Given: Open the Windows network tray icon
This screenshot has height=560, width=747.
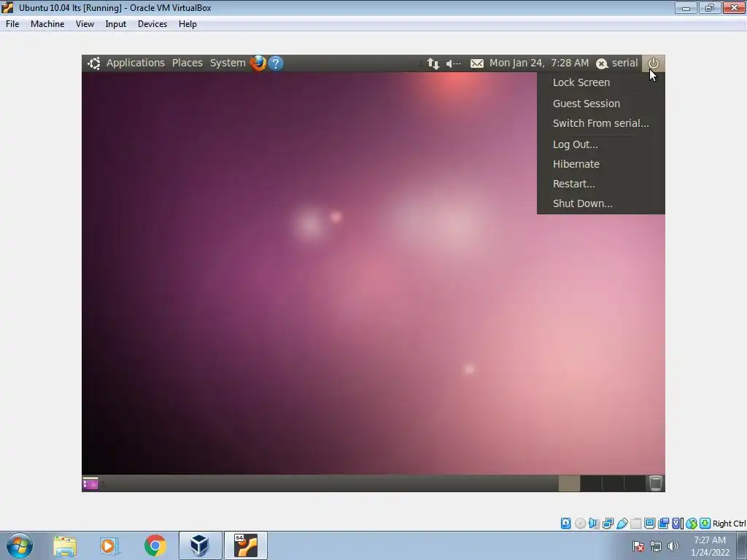Looking at the screenshot, I should pos(656,546).
